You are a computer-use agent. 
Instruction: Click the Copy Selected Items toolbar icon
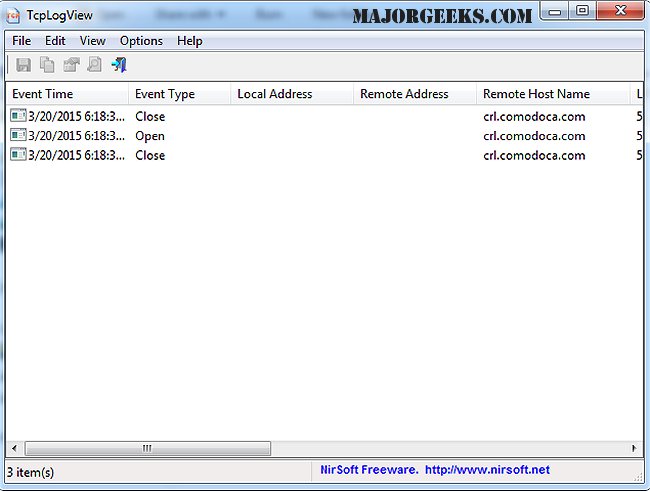(47, 65)
